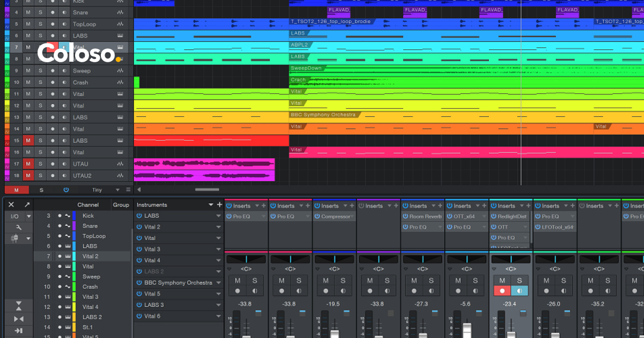Click the keyboard icon on track 13 LABS

pyautogui.click(x=121, y=117)
